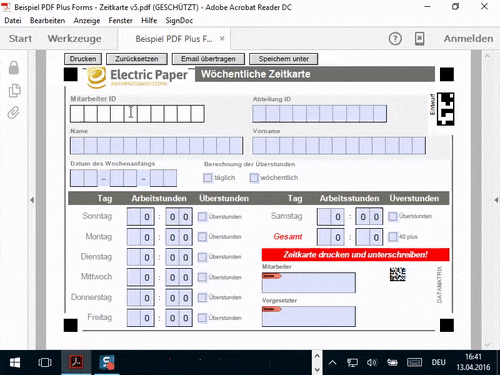Expand right tools pane arrow
This screenshot has width=500, height=375.
[x=496, y=200]
